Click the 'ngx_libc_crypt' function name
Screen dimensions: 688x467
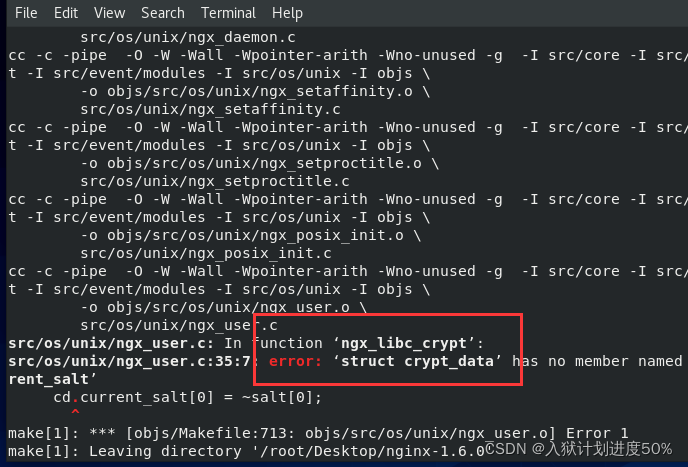pyautogui.click(x=404, y=344)
